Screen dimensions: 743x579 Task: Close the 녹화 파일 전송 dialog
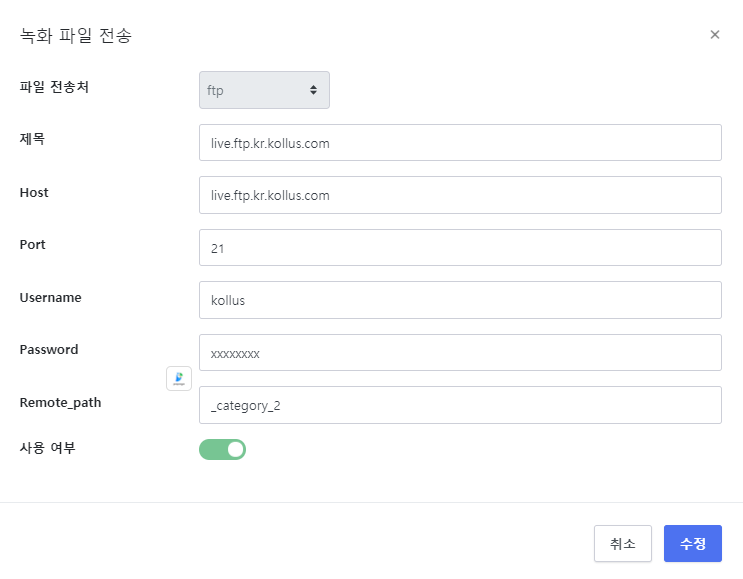(714, 35)
